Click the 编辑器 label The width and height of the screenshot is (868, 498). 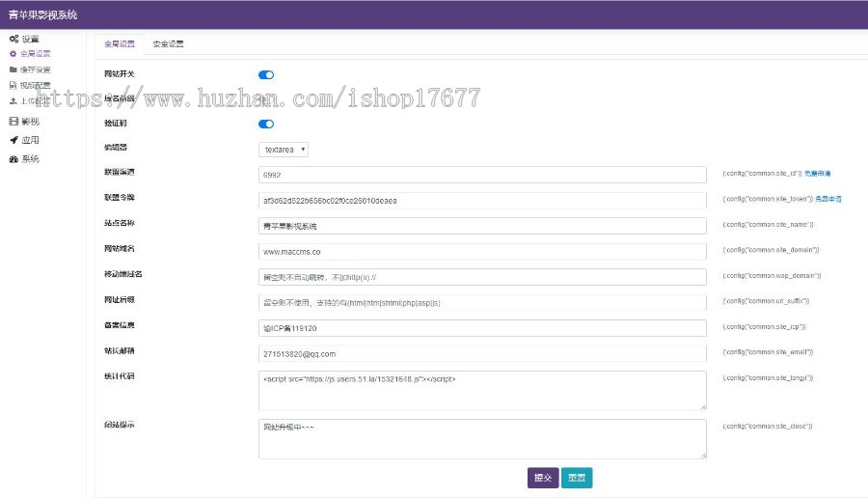click(x=116, y=148)
